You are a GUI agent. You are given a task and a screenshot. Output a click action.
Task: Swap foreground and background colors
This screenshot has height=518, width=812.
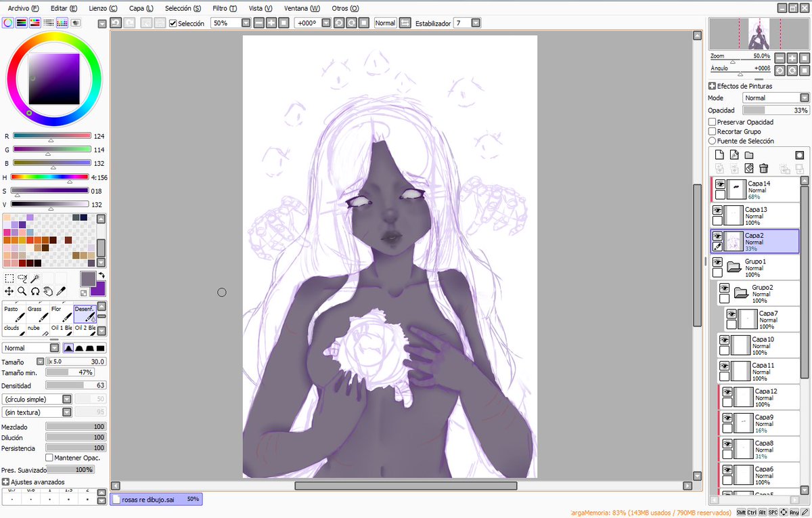tap(101, 275)
